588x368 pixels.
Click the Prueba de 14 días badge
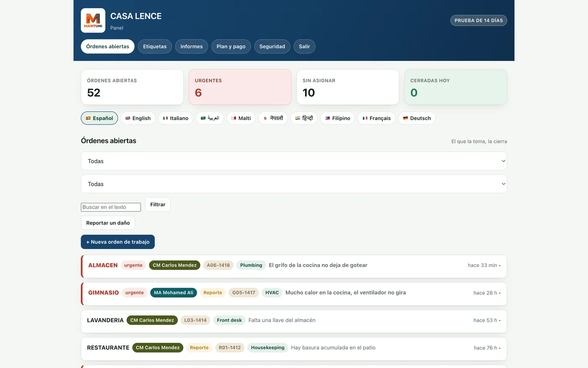[x=478, y=21]
